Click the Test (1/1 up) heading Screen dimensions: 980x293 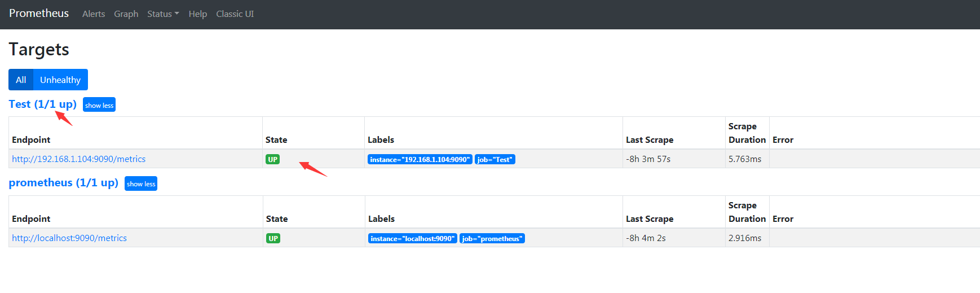click(42, 104)
